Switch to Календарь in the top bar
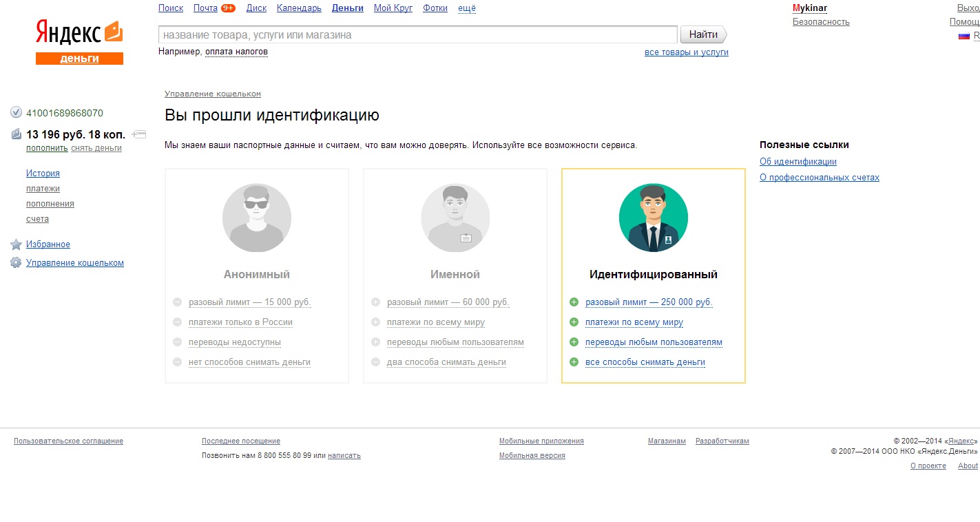This screenshot has width=980, height=522. 299,8
